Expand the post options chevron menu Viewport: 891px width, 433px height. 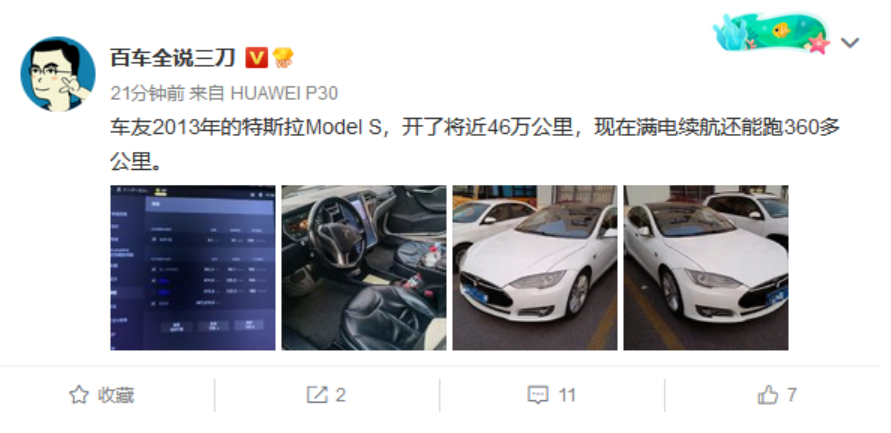coord(850,43)
